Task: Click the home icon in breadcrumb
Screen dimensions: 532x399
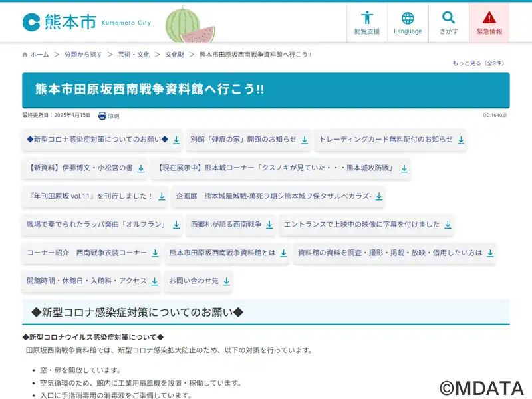Action: (x=25, y=55)
